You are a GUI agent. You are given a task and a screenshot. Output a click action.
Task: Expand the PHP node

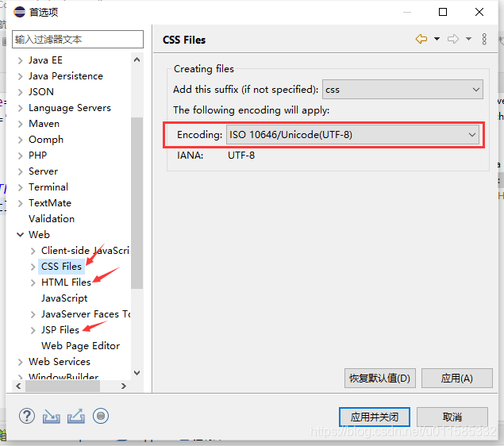(x=21, y=156)
